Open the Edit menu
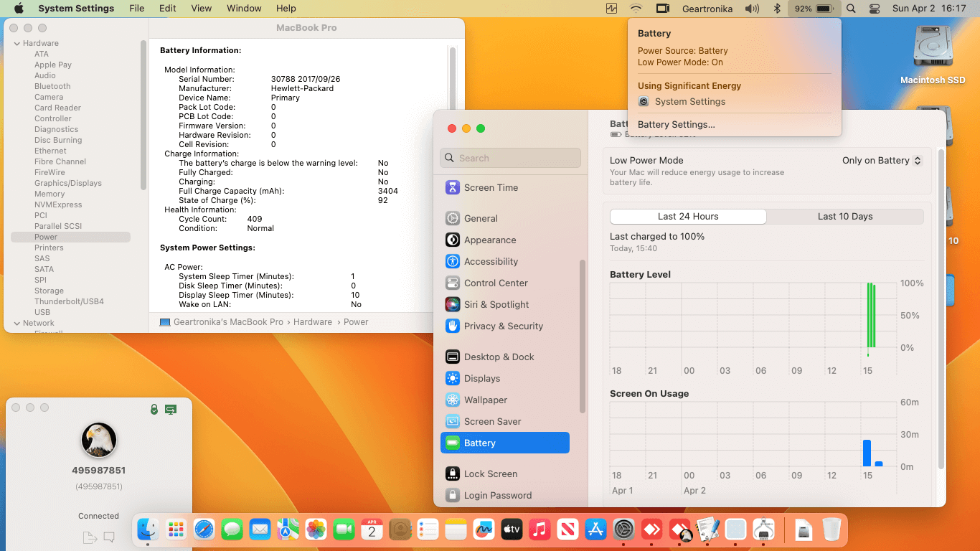Viewport: 980px width, 551px height. click(168, 9)
